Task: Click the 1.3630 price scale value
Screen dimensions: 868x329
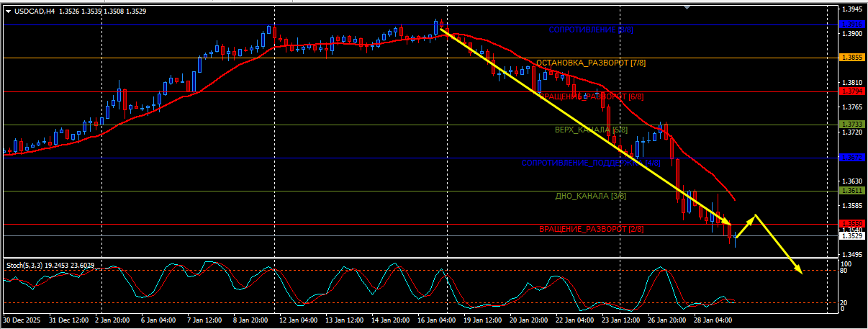Action: pos(853,181)
